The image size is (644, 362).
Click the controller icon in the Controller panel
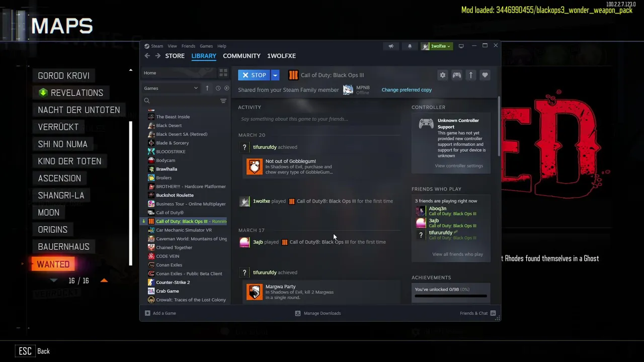tap(426, 124)
